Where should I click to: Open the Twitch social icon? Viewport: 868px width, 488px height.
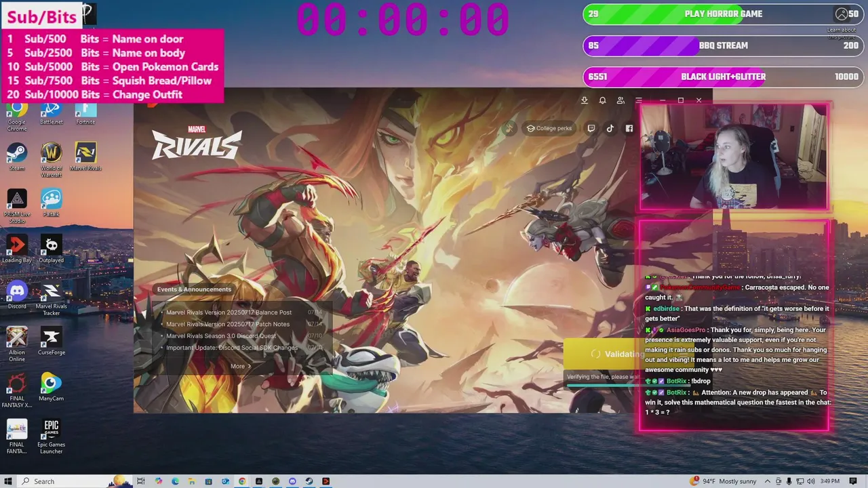[591, 128]
